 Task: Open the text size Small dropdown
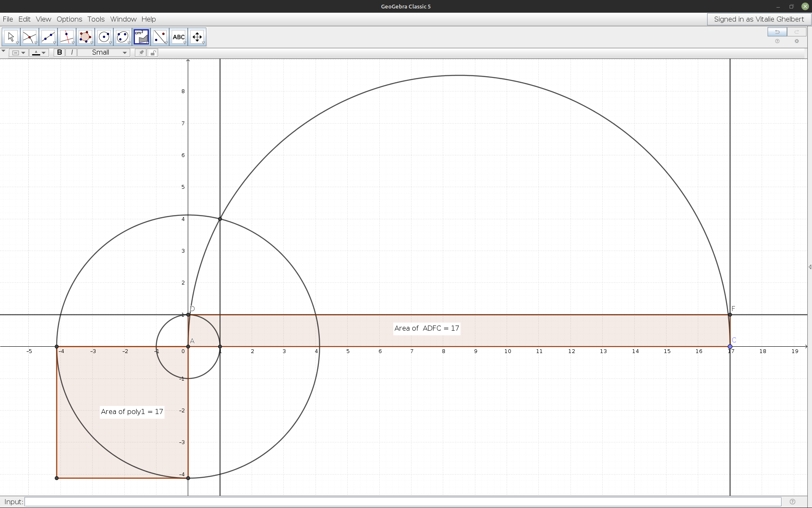pos(104,52)
